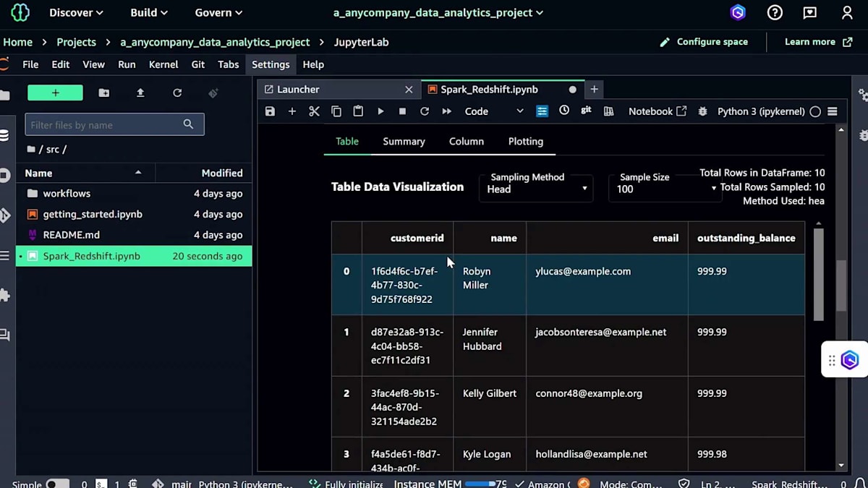Click the git icon in notebook toolbar
The width and height of the screenshot is (868, 488).
click(x=586, y=111)
